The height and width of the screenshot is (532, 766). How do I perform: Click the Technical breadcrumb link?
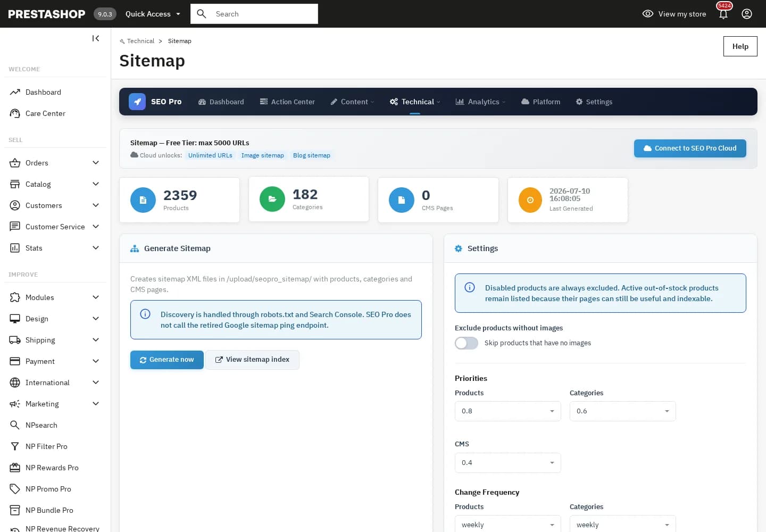(x=140, y=41)
